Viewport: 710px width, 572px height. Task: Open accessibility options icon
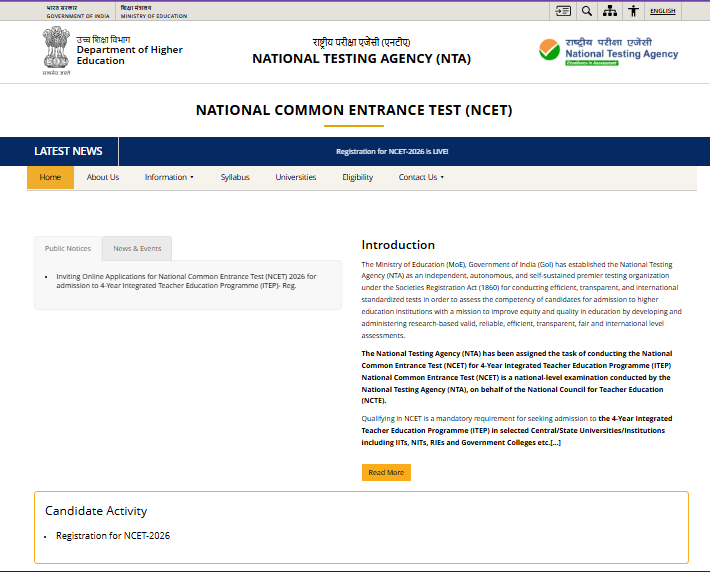tap(633, 11)
